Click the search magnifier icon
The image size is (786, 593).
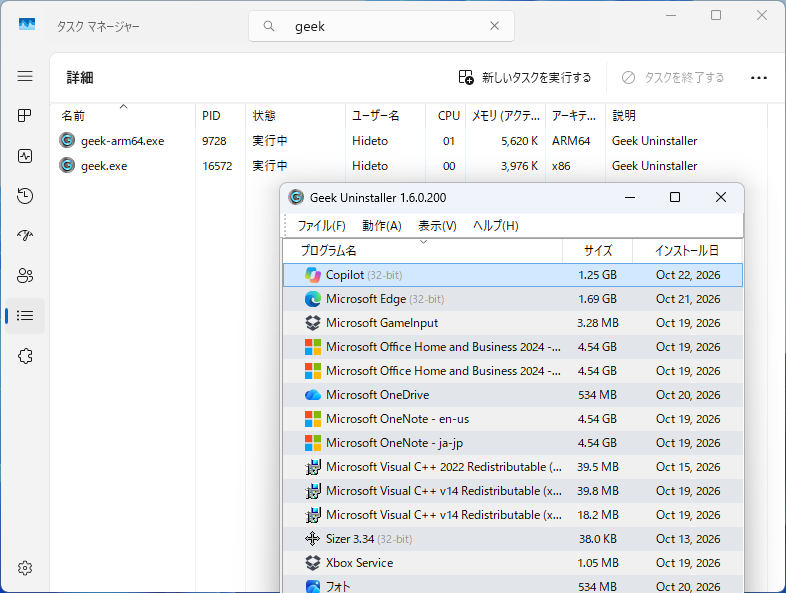pos(269,26)
